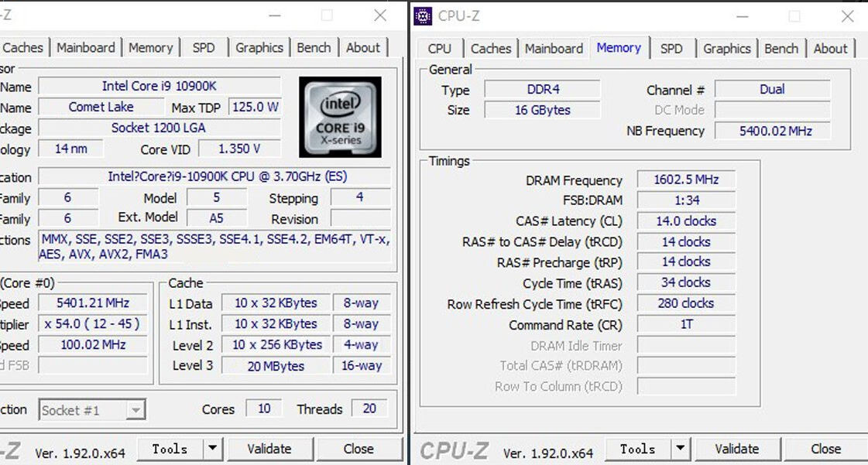Click Tools button in the left CPU-Z window
This screenshot has height=465, width=868.
[170, 449]
